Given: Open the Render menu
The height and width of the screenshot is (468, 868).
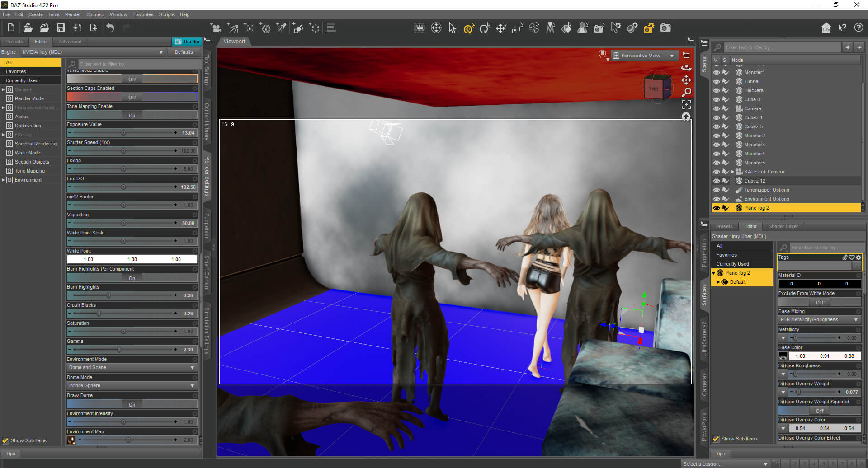Looking at the screenshot, I should point(73,14).
